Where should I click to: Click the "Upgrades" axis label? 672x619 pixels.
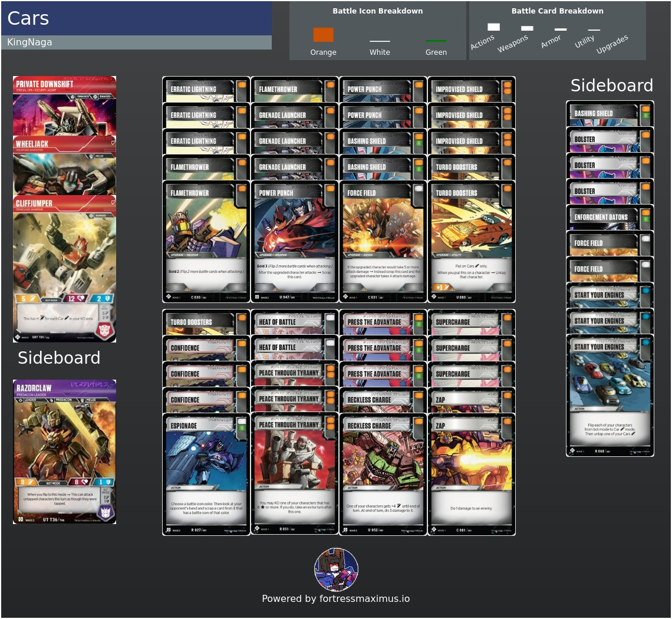tap(612, 44)
